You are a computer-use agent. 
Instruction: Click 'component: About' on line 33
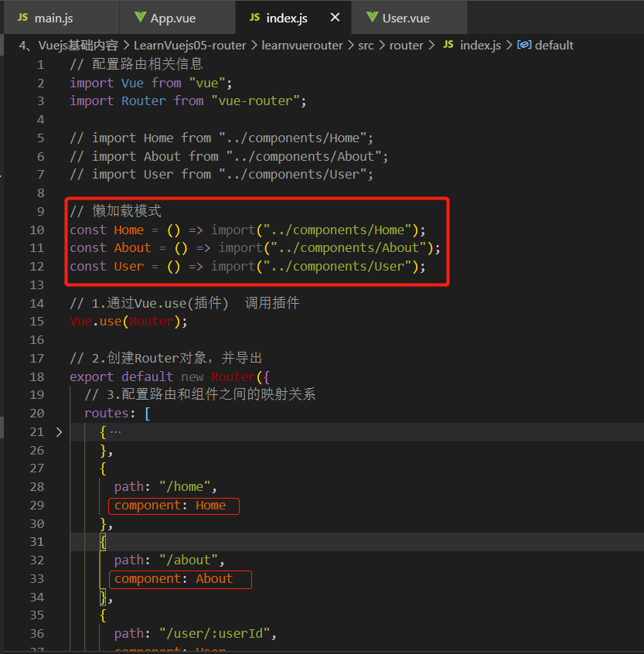(x=173, y=578)
